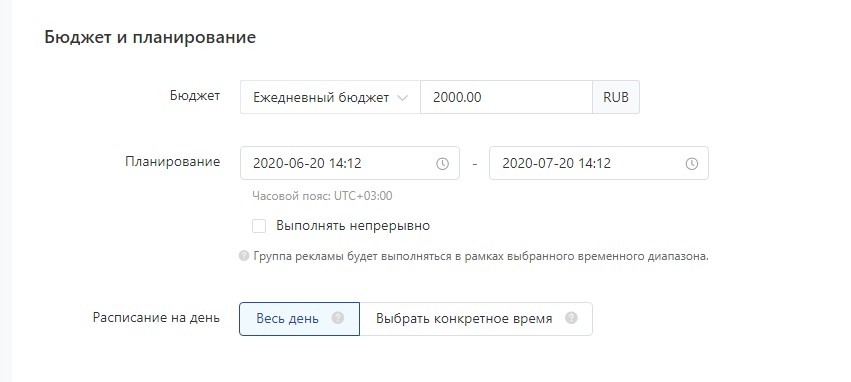851x382 pixels.
Task: Click the Выполнять непрерывно label text
Action: point(353,226)
